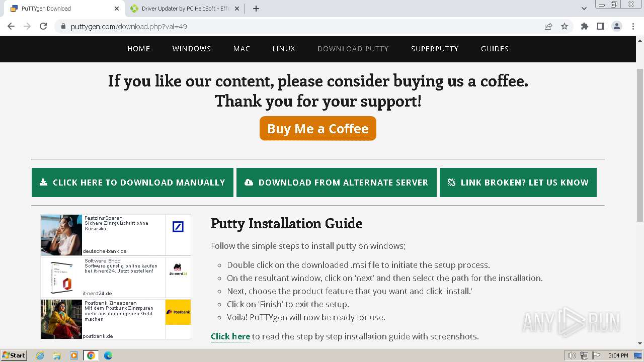Open the LINUX menu item
This screenshot has width=644, height=362.
[x=284, y=49]
